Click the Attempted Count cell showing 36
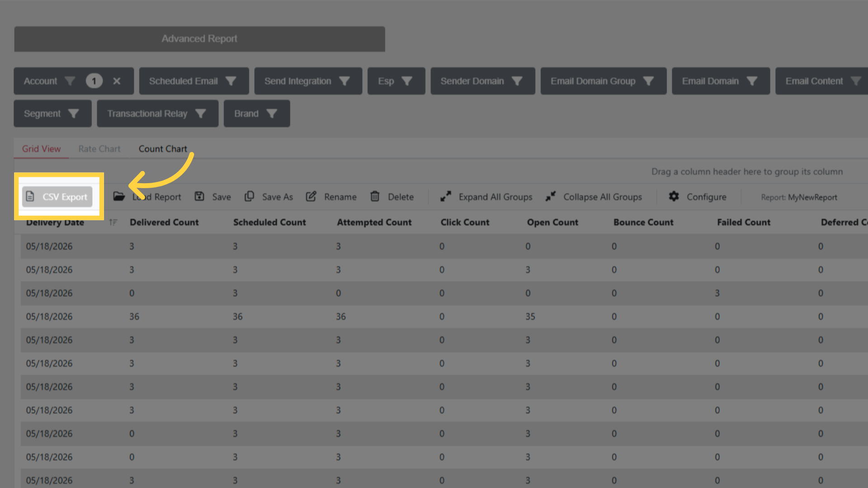868x488 pixels. (x=341, y=317)
